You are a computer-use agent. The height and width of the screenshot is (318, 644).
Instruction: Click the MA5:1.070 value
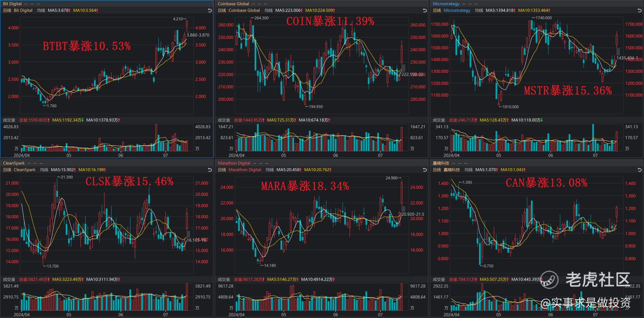tap(487, 170)
